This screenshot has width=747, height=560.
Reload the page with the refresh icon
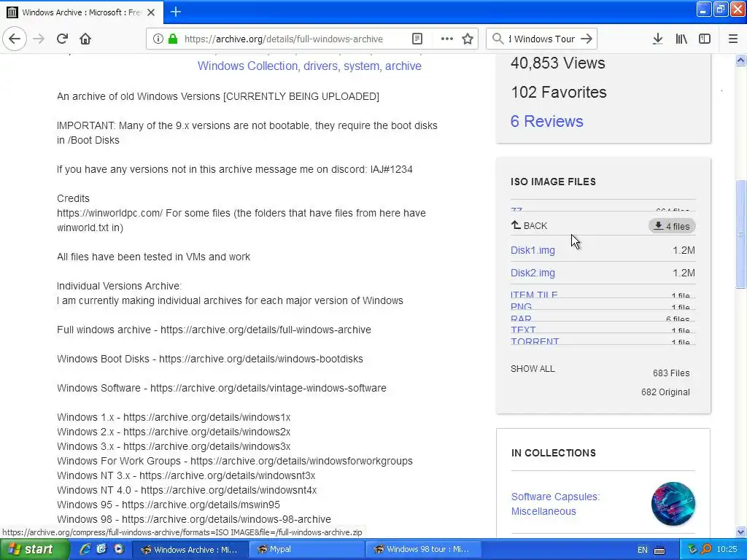[x=62, y=39]
